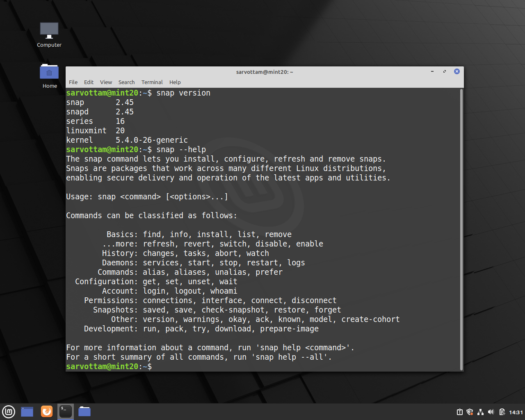Open the file manager from the taskbar
The height and width of the screenshot is (420, 525).
pos(84,411)
